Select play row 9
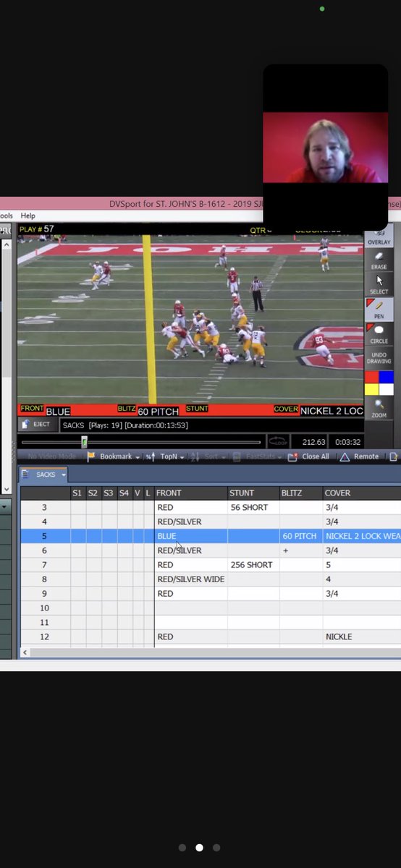 click(44, 594)
